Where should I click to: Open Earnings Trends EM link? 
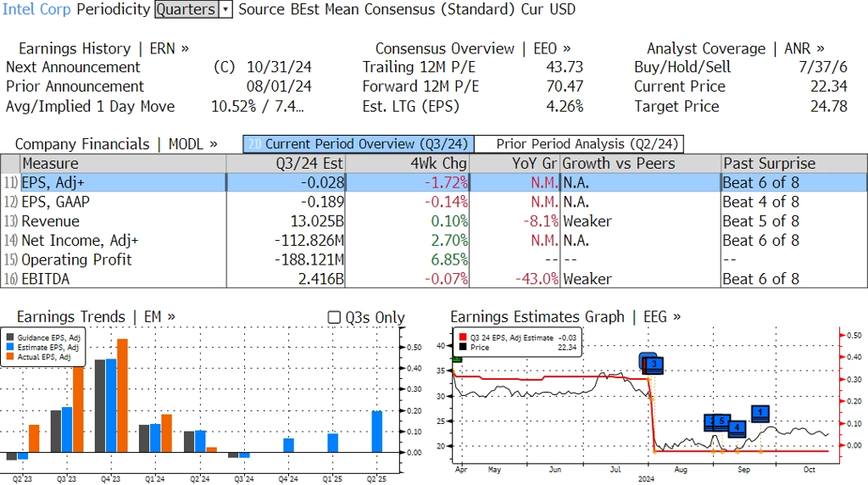(x=96, y=316)
